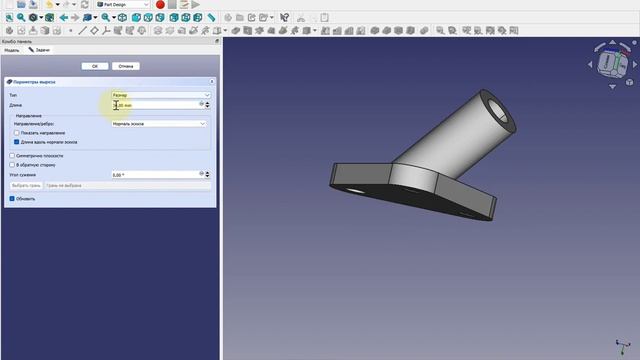The width and height of the screenshot is (640, 360).
Task: Open the link navigation dropdown arrow
Action: tap(95, 18)
